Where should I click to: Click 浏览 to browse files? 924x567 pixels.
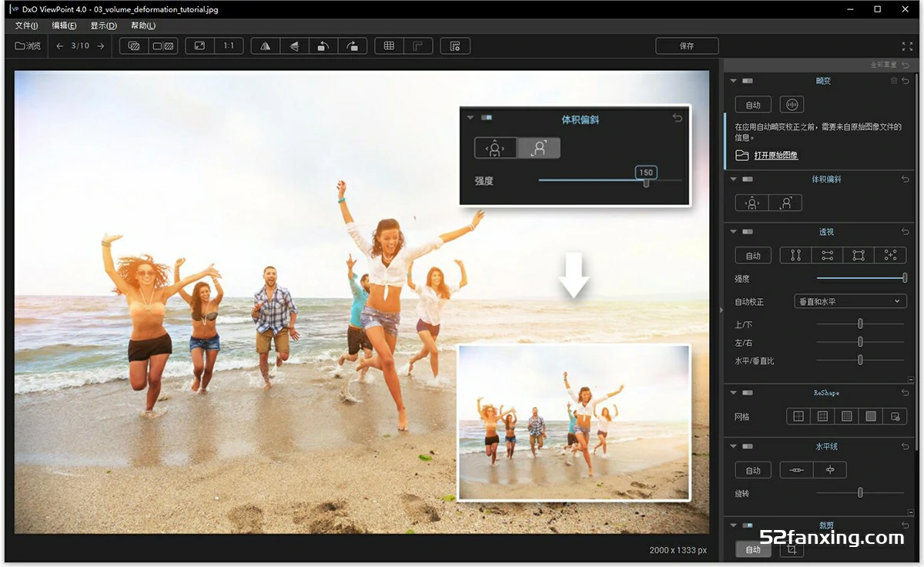[x=28, y=46]
